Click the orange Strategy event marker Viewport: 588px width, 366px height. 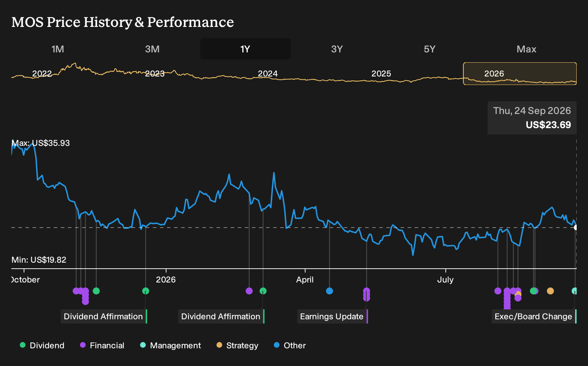coord(550,291)
